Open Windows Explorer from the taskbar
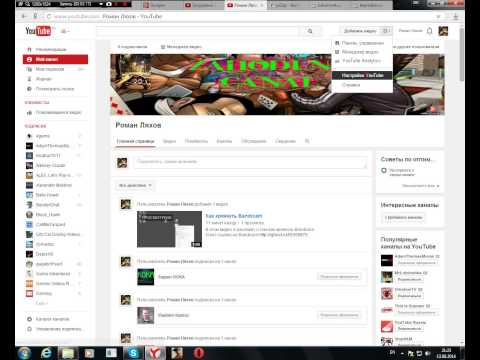Viewport: 480px width, 360px height. 68,353
